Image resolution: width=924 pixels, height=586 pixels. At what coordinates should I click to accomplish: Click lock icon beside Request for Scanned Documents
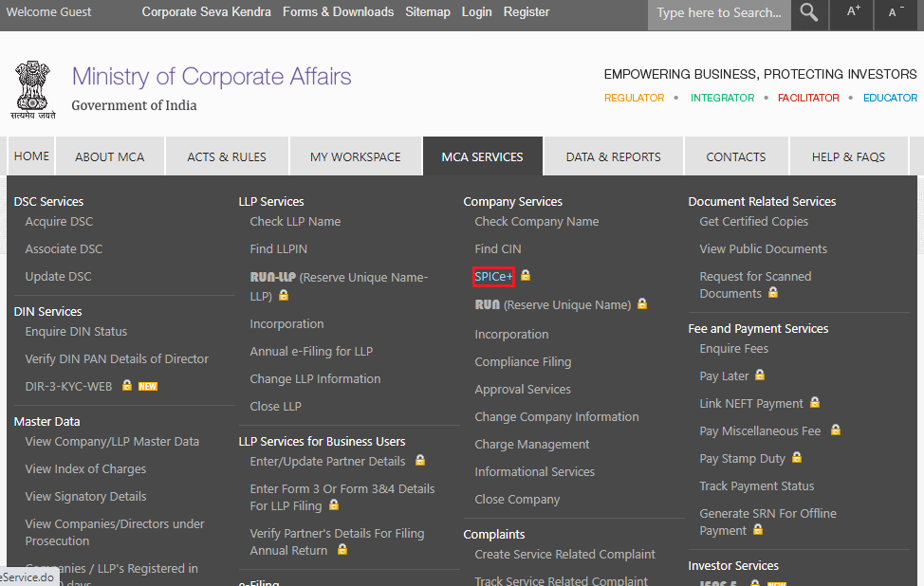[x=773, y=292]
